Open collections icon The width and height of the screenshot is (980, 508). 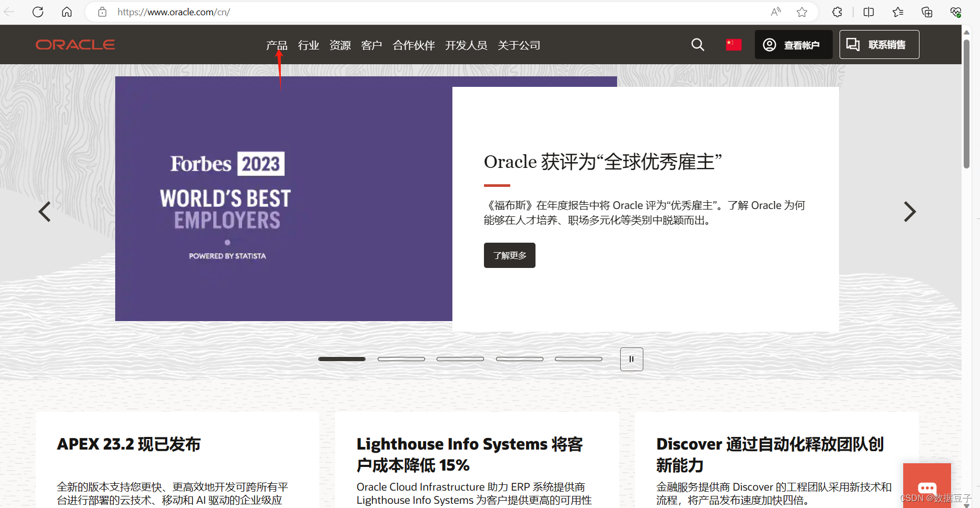[927, 12]
